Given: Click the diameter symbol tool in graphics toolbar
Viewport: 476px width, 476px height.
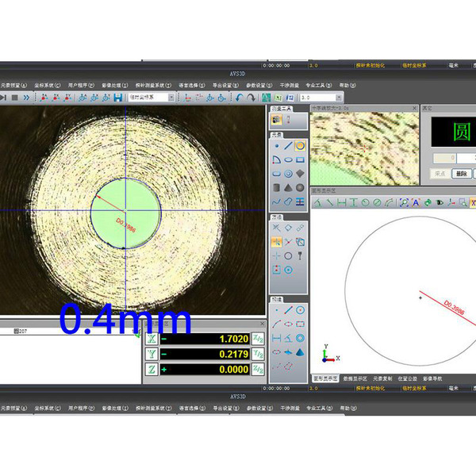Looking at the screenshot, I should (377, 202).
